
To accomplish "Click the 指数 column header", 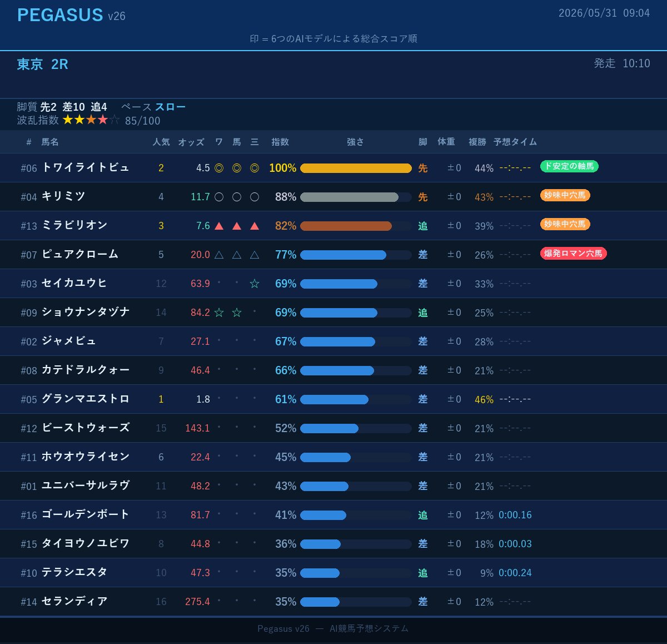I will tap(280, 142).
